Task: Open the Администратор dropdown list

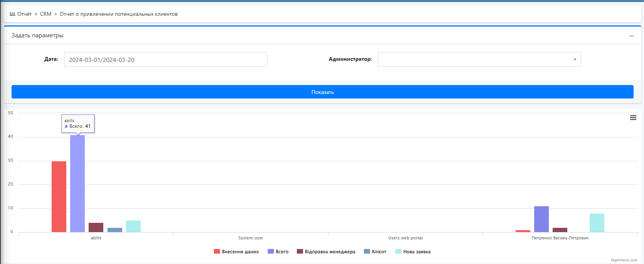Action: click(x=479, y=59)
